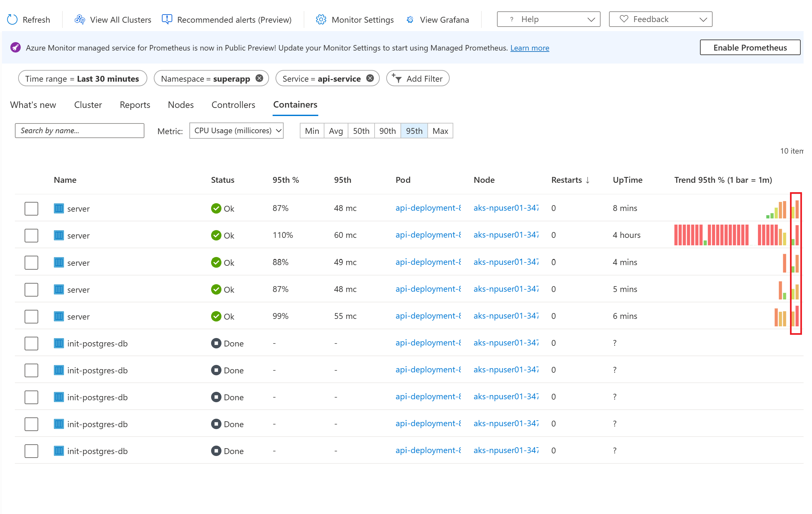812x514 pixels.
Task: Switch to the Nodes tab
Action: click(x=180, y=105)
